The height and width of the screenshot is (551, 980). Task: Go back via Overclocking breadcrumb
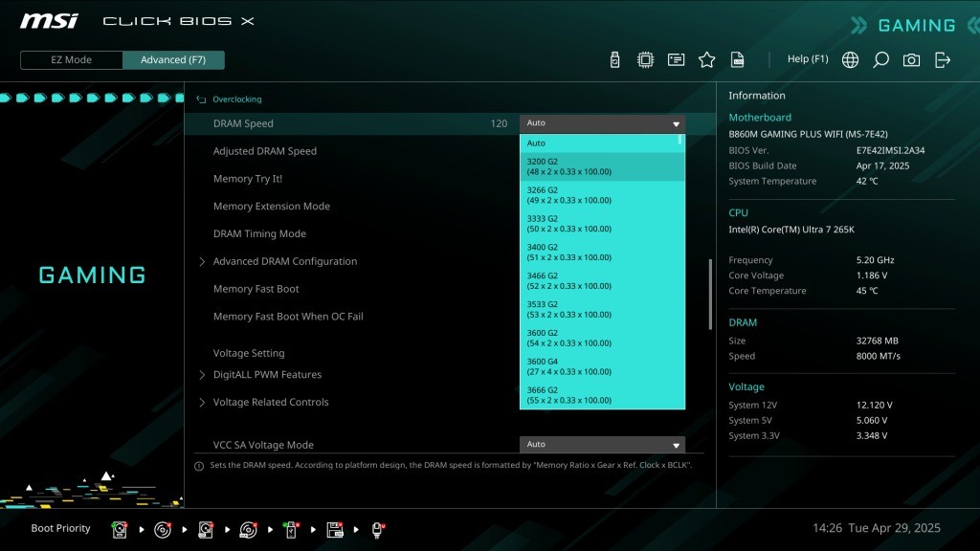[235, 99]
